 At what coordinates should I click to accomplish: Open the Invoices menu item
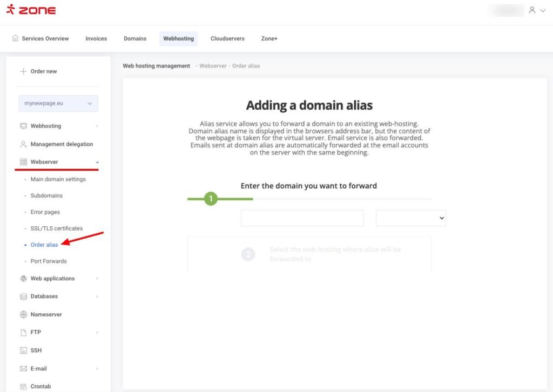pyautogui.click(x=96, y=38)
